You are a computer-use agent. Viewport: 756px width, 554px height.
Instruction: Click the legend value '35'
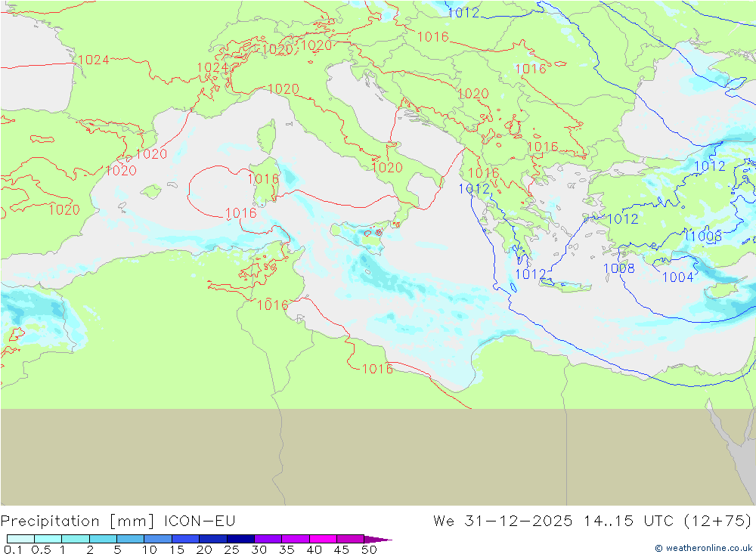tap(287, 549)
